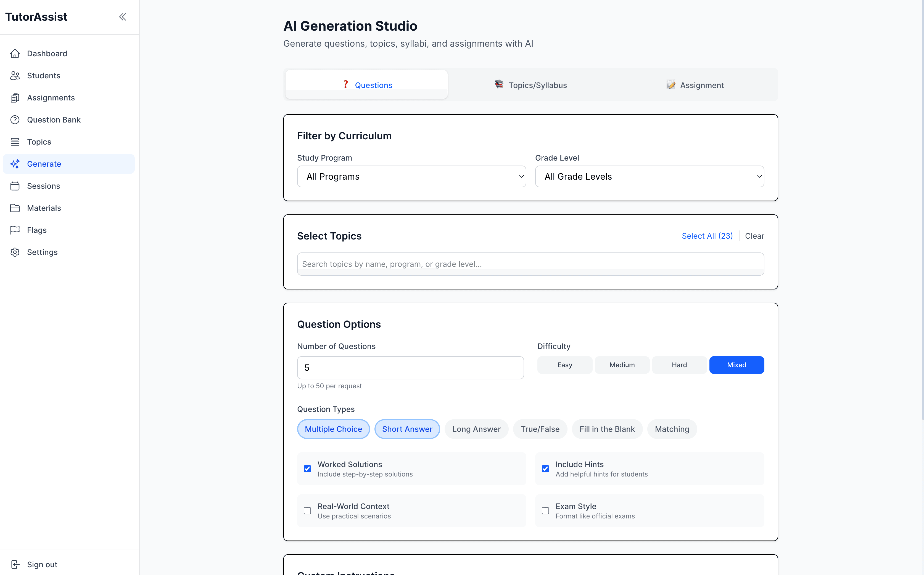Viewport: 924px width, 575px height.
Task: Check the Real-World Context checkbox
Action: click(x=307, y=511)
